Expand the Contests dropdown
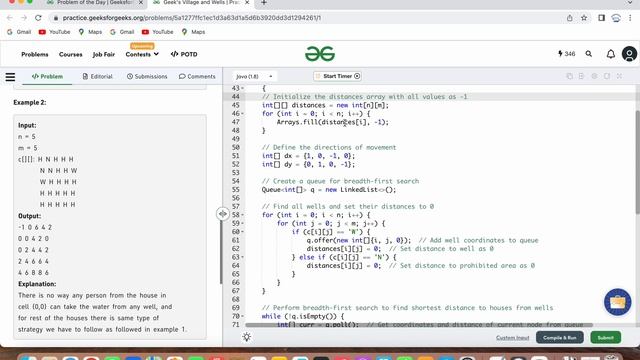This screenshot has height=360, width=640. [142, 54]
